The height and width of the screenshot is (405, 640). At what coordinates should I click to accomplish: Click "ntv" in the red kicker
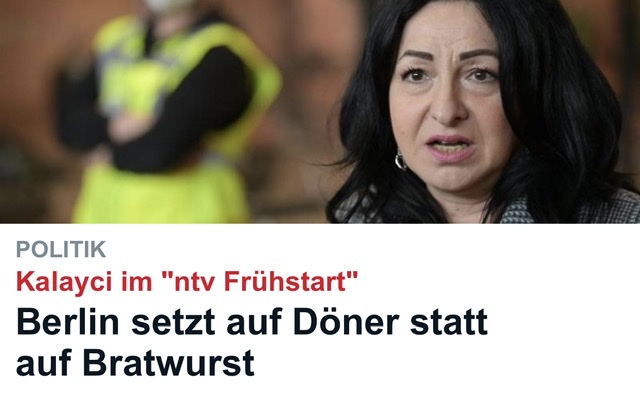tap(195, 282)
